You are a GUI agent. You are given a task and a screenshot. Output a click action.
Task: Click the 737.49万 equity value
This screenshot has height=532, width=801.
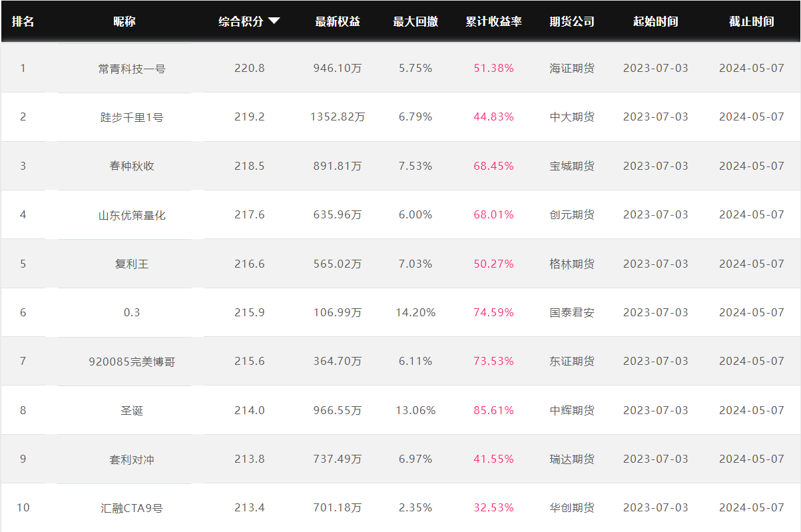click(338, 459)
